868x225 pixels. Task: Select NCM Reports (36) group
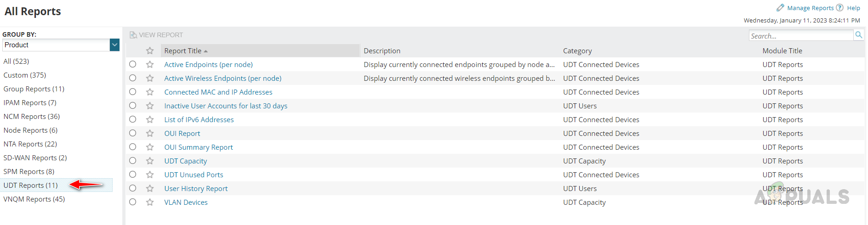[32, 117]
